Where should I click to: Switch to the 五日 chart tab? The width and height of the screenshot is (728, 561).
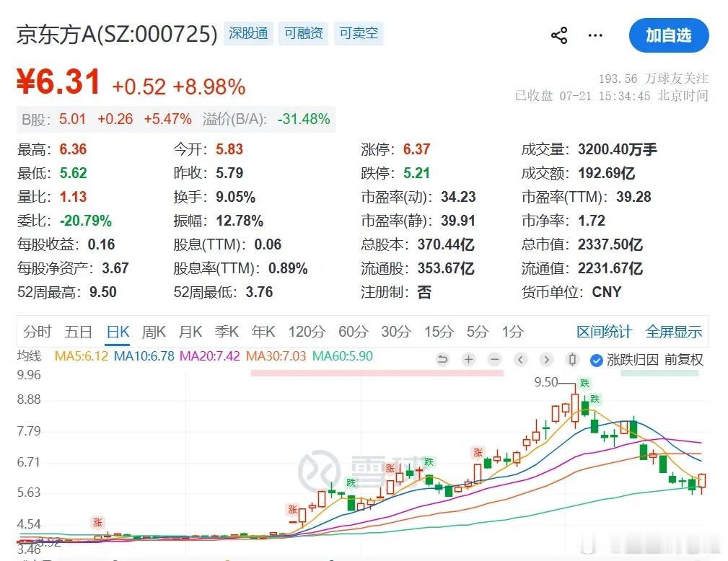[78, 332]
